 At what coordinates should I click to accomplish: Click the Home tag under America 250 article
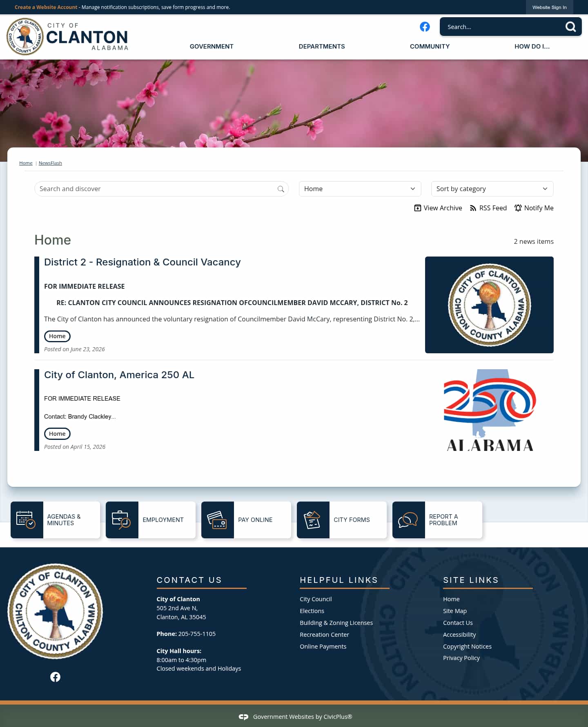(x=57, y=434)
